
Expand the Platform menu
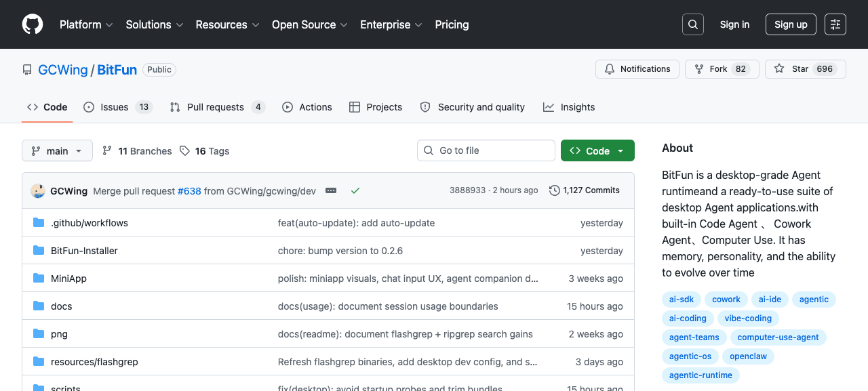pos(86,24)
